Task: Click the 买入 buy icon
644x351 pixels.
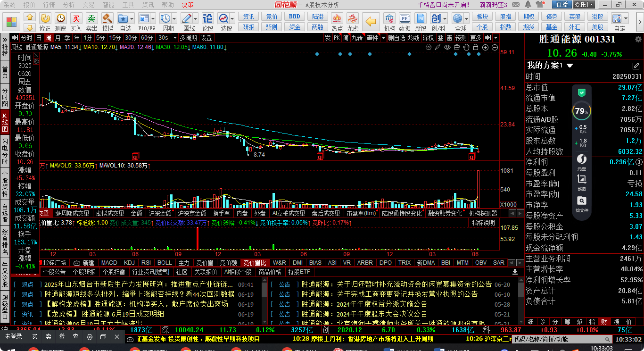Action: point(76,18)
